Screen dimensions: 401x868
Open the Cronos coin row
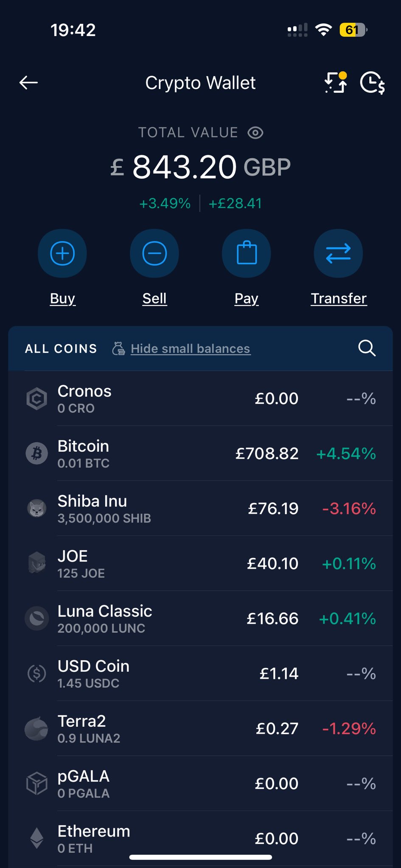tap(200, 398)
